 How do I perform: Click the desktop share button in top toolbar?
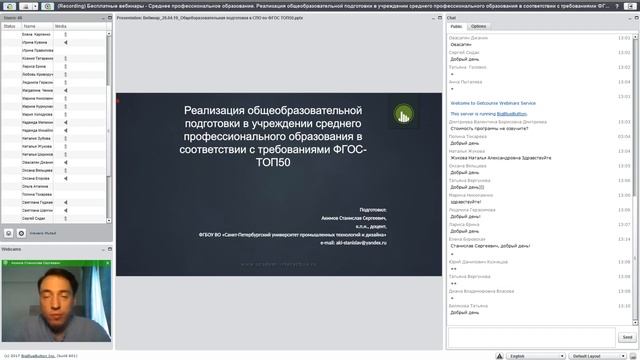[x=26, y=6]
